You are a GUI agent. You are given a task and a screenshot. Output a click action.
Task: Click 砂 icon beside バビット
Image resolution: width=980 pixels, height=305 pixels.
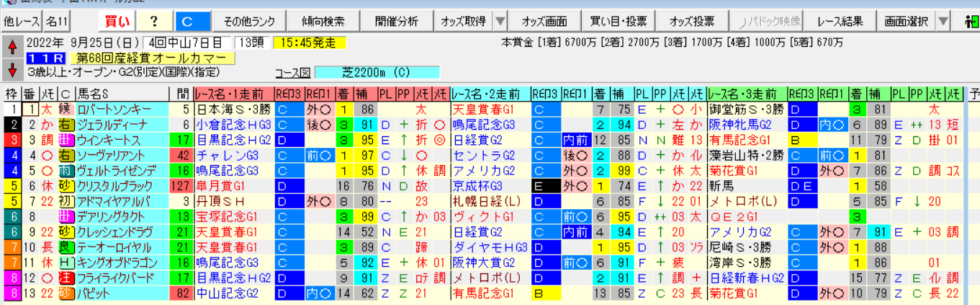[66, 293]
